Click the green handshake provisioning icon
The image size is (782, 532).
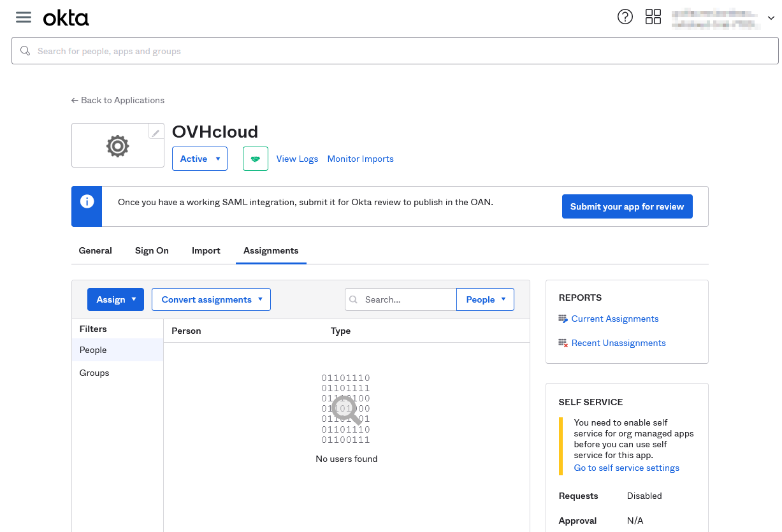pos(255,159)
